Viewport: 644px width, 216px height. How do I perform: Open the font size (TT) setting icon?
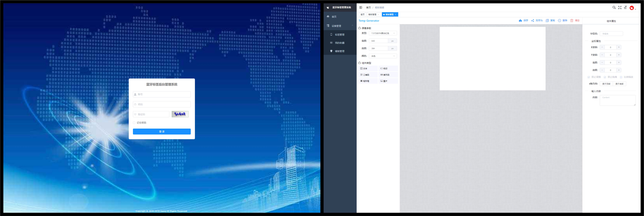[625, 8]
